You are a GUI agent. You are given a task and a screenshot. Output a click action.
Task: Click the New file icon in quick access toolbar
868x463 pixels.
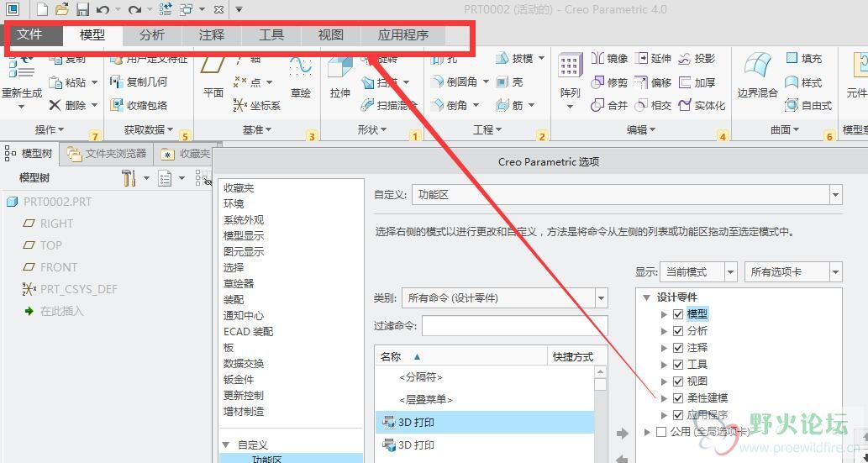(43, 9)
